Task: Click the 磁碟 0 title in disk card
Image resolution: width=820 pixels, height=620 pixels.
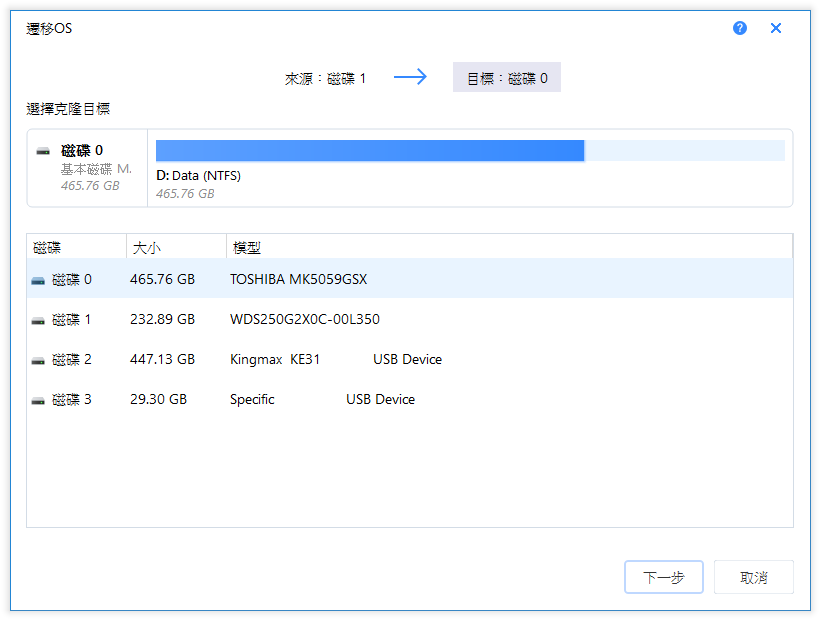Action: (x=82, y=151)
